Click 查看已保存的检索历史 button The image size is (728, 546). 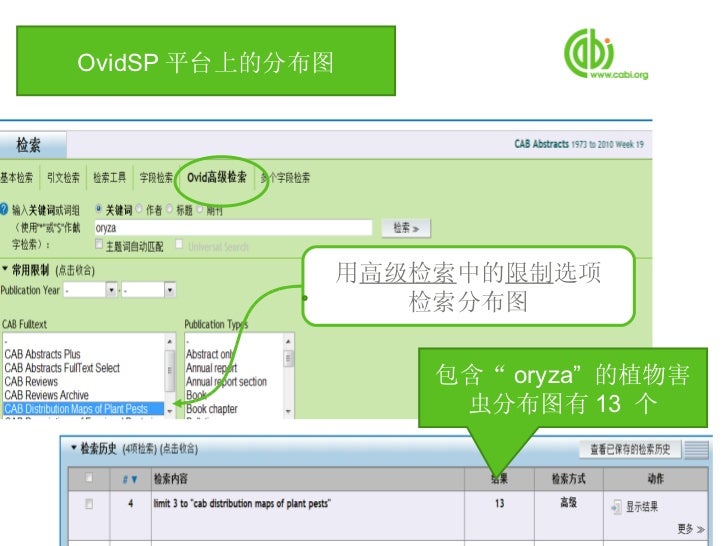(630, 449)
